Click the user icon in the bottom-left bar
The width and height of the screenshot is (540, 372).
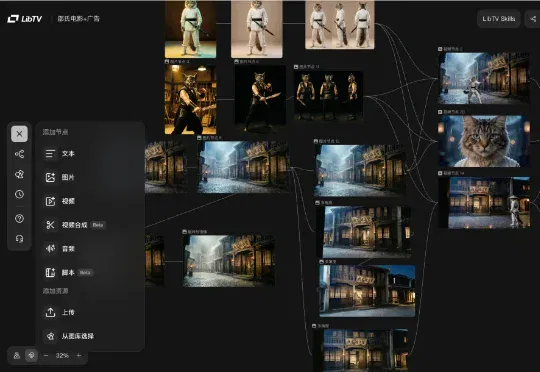(x=16, y=355)
